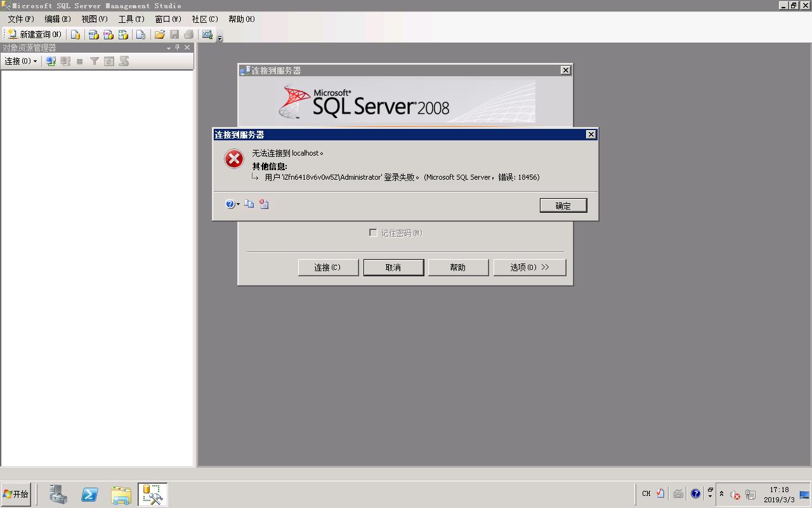Image resolution: width=812 pixels, height=508 pixels.
Task: Open the 社区(C) menu
Action: pyautogui.click(x=204, y=19)
